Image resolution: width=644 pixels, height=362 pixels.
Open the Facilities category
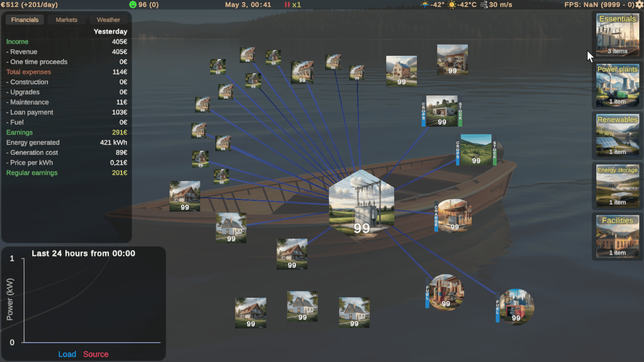617,237
